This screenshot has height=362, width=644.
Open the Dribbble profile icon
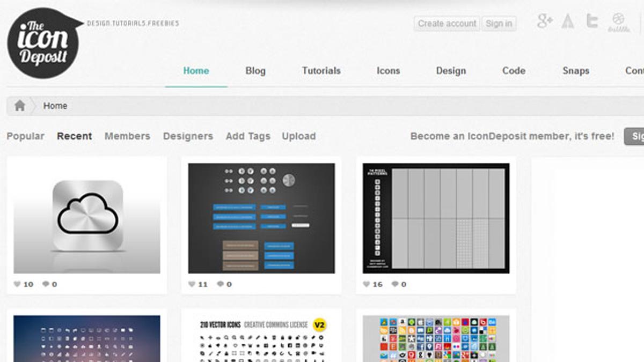[x=618, y=21]
